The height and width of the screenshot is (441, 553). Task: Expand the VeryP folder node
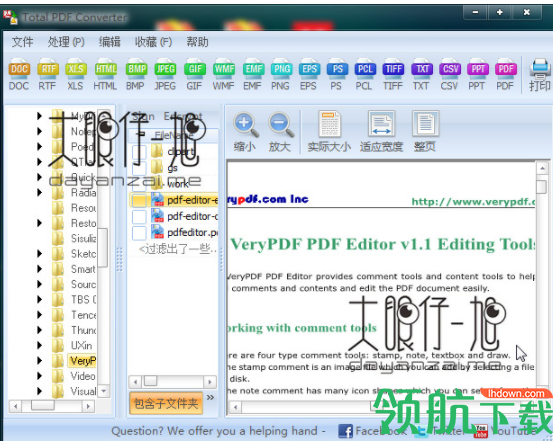40,361
